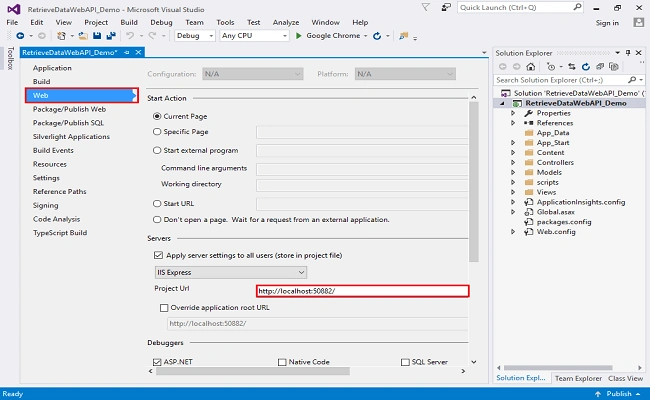650x400 pixels.
Task: Click the Collapse All icon in Solution Explorer
Action: [x=600, y=66]
